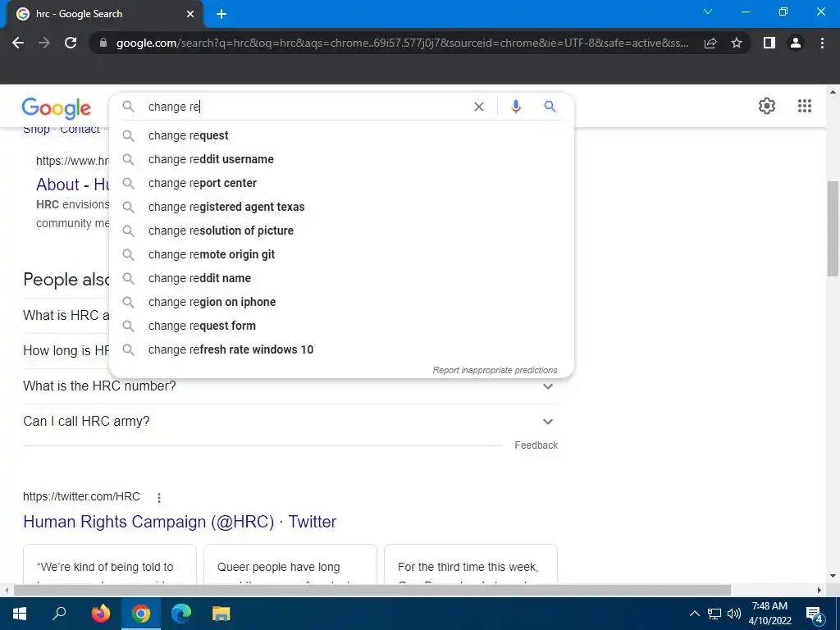Open Chrome's three-dot menu
The image size is (840, 630).
[x=822, y=43]
